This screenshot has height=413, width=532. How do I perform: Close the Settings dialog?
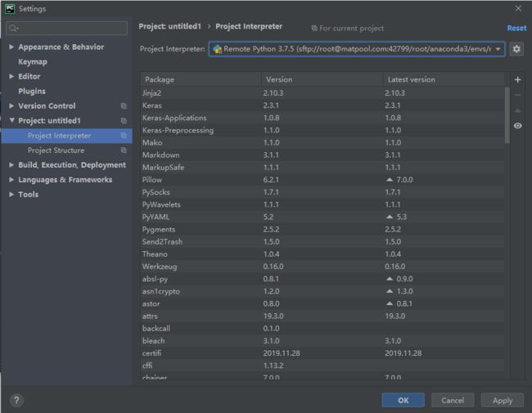point(518,8)
